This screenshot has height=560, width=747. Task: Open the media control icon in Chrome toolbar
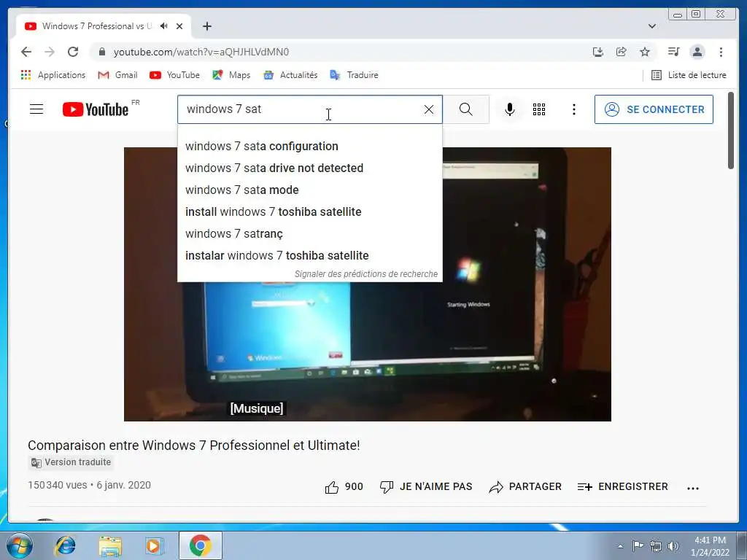click(x=673, y=52)
